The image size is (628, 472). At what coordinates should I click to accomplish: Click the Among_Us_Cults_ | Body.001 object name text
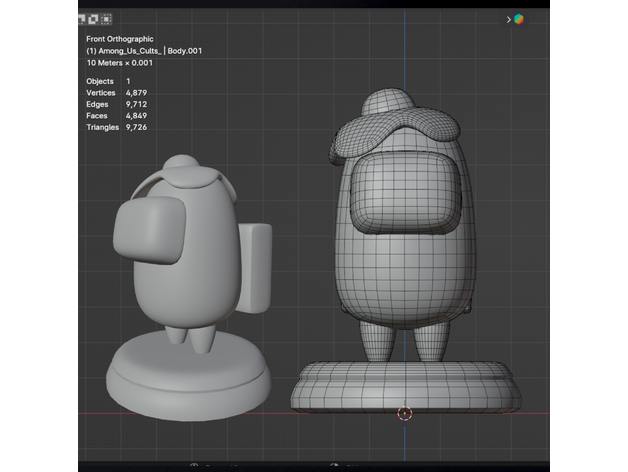(144, 51)
